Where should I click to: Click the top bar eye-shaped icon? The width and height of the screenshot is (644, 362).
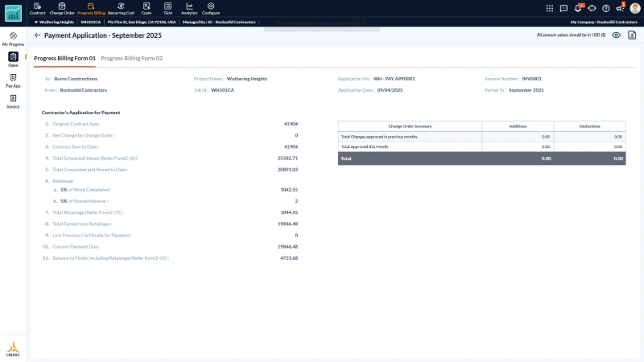click(x=592, y=8)
